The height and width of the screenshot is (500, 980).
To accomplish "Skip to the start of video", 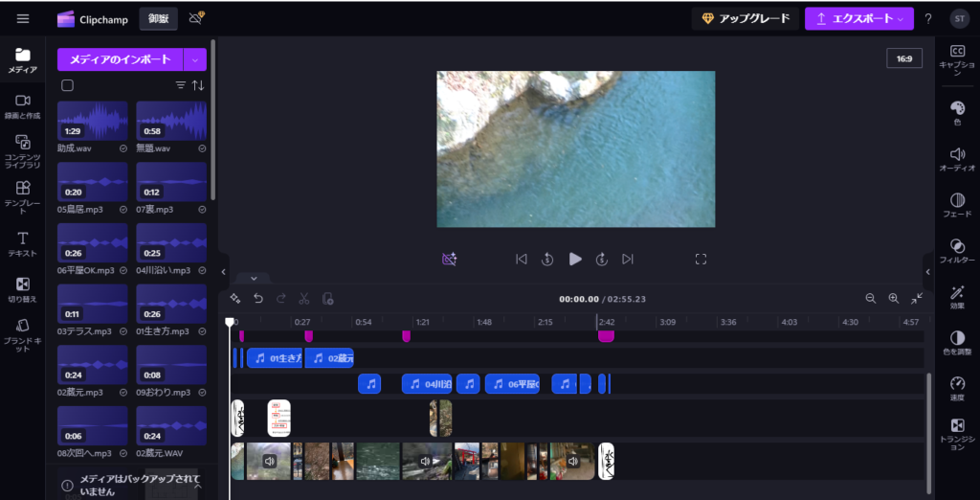I will point(522,259).
